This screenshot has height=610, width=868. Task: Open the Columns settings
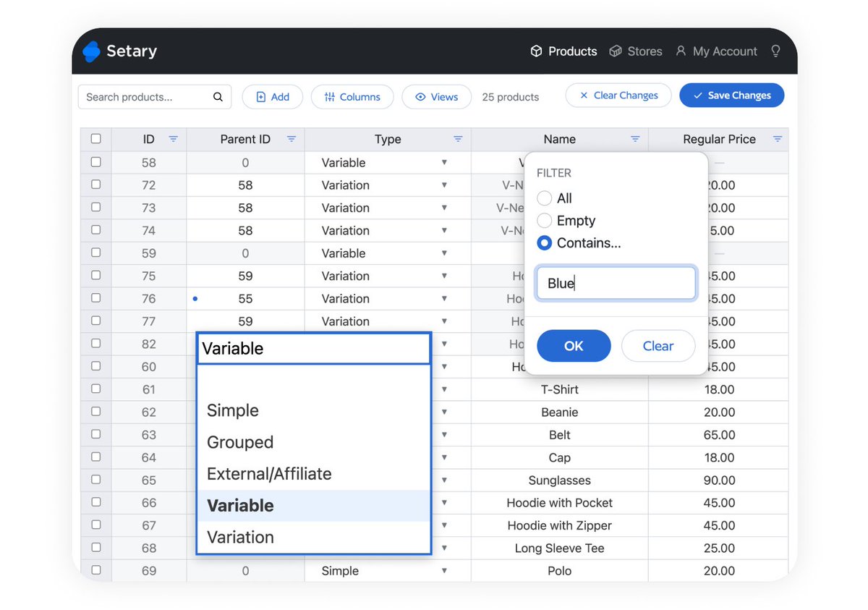[352, 97]
